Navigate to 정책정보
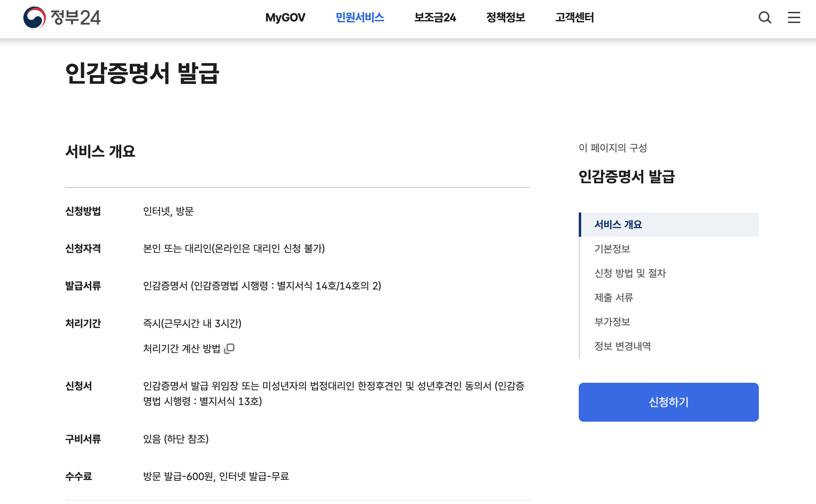 click(x=505, y=18)
